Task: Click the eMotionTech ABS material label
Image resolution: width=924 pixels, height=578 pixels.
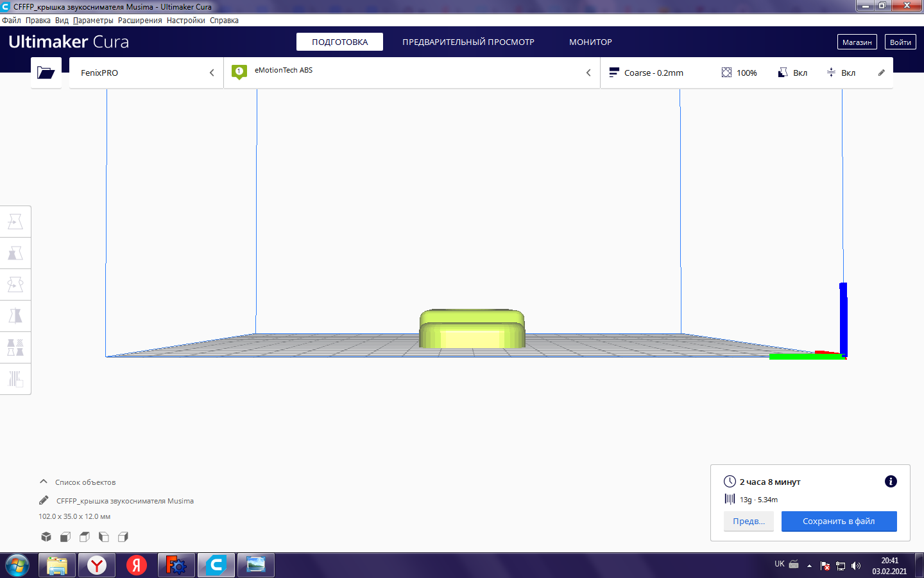Action: [284, 70]
